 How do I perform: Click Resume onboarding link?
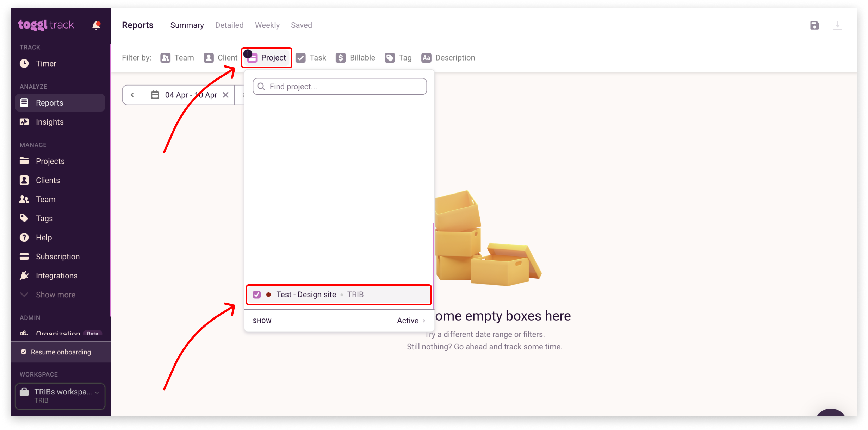coord(61,352)
